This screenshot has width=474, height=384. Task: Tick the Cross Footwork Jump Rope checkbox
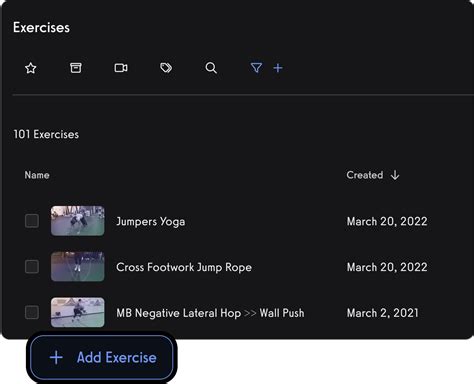click(32, 267)
